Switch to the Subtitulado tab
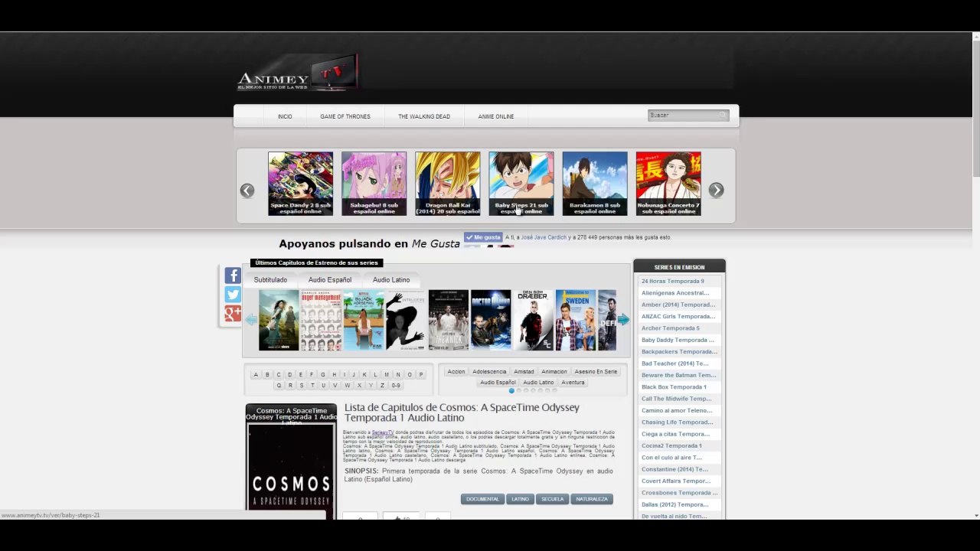This screenshot has height=551, width=980. 270,280
